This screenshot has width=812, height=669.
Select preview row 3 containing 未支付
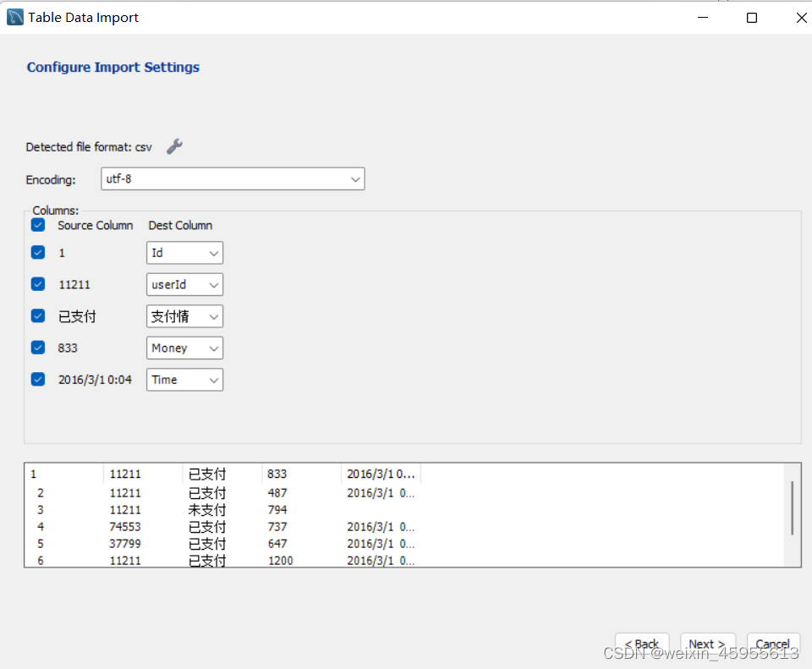click(x=254, y=509)
